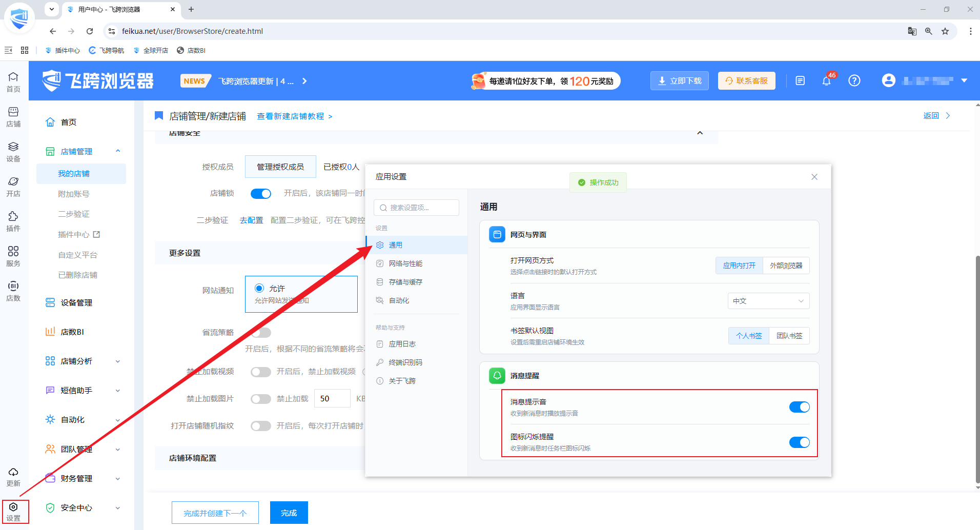Click the notification bell icon

click(x=826, y=81)
